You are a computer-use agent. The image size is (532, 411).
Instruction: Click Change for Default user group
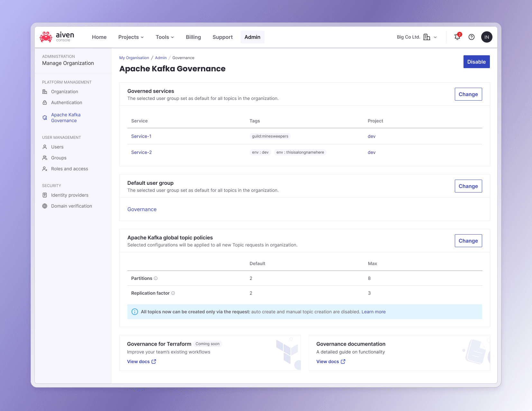click(x=468, y=186)
